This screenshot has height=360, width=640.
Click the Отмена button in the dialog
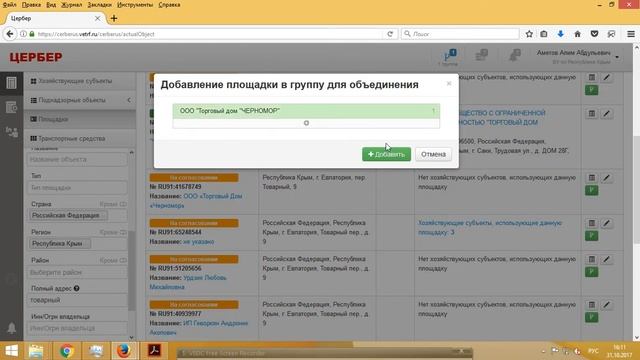tap(433, 154)
